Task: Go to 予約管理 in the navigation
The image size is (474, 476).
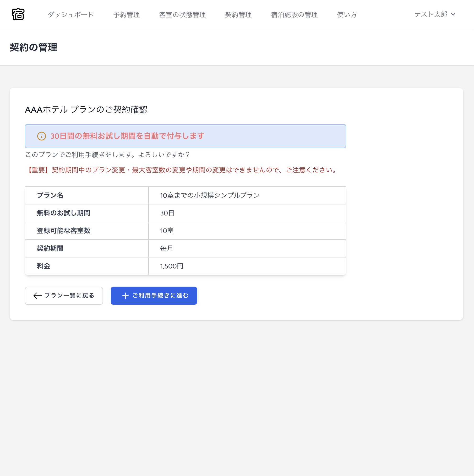Action: (126, 15)
